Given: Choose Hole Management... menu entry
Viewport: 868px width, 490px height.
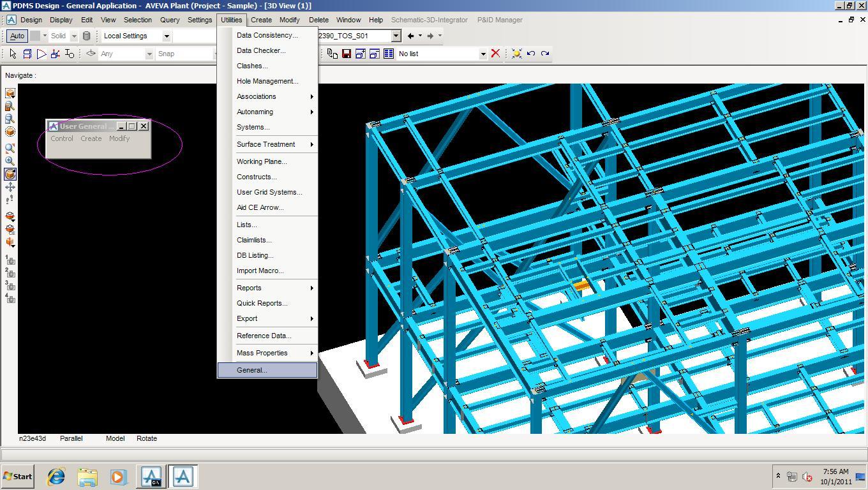Looking at the screenshot, I should point(267,81).
